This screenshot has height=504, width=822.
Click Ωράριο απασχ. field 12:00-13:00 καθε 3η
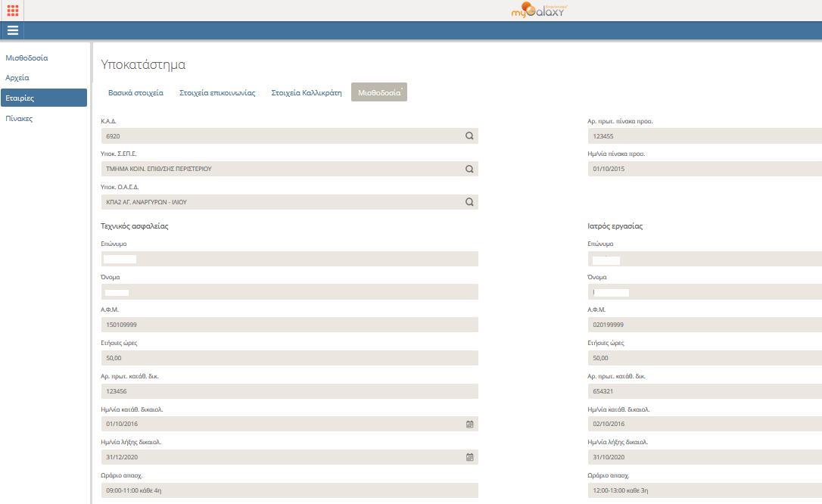(705, 490)
